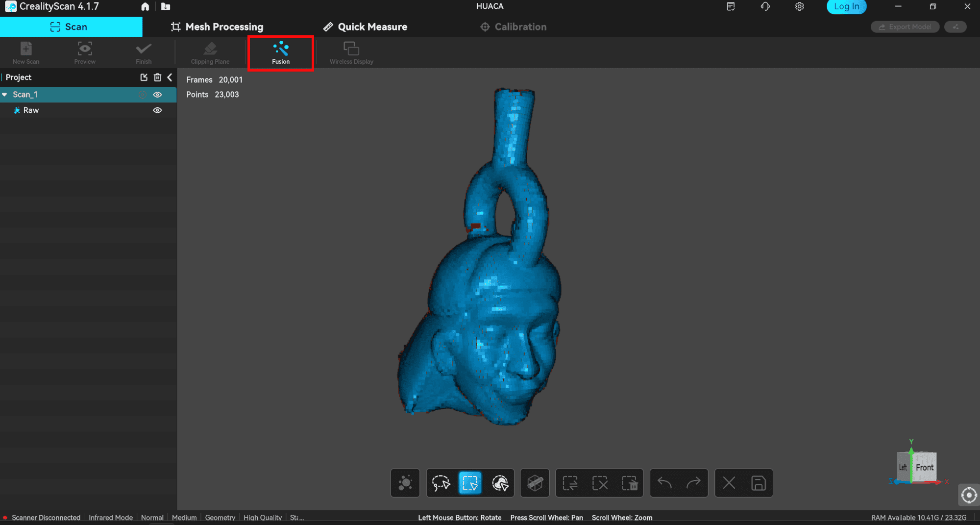The height and width of the screenshot is (525, 980).
Task: Open the settings gear
Action: 799,7
